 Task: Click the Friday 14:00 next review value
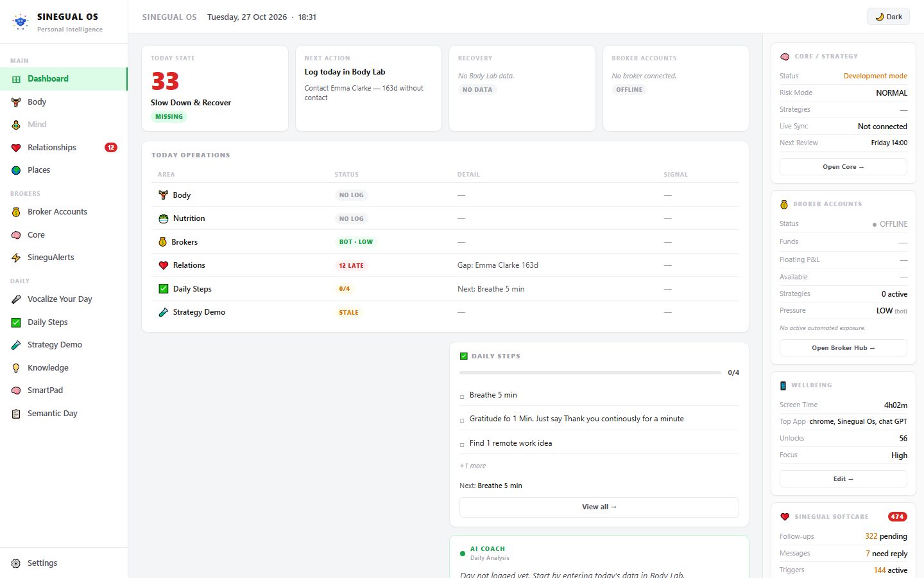click(889, 143)
